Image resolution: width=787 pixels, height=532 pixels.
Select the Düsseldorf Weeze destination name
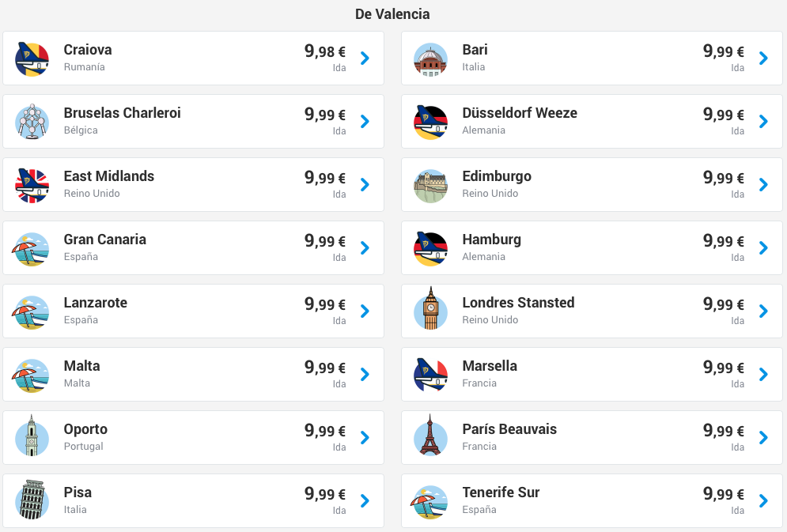pyautogui.click(x=520, y=113)
